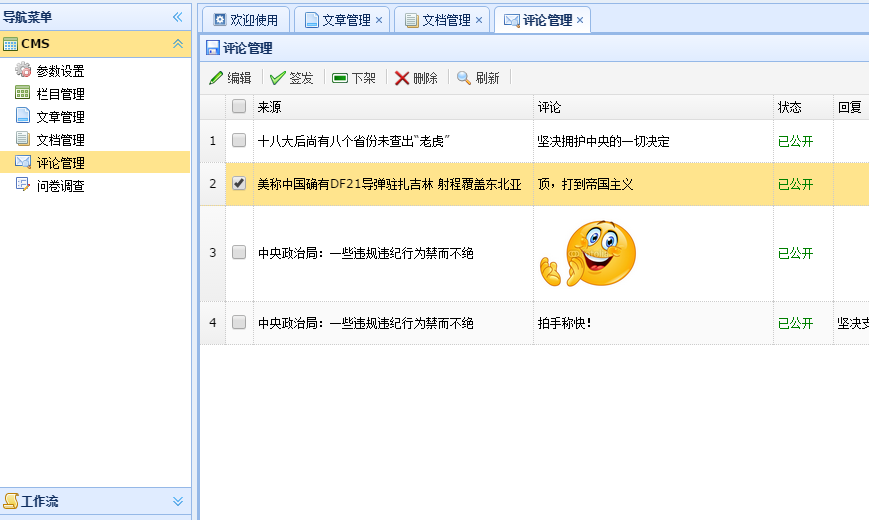869x520 pixels.
Task: Click the 刷新 (refresh) magnifier icon
Action: (x=464, y=78)
